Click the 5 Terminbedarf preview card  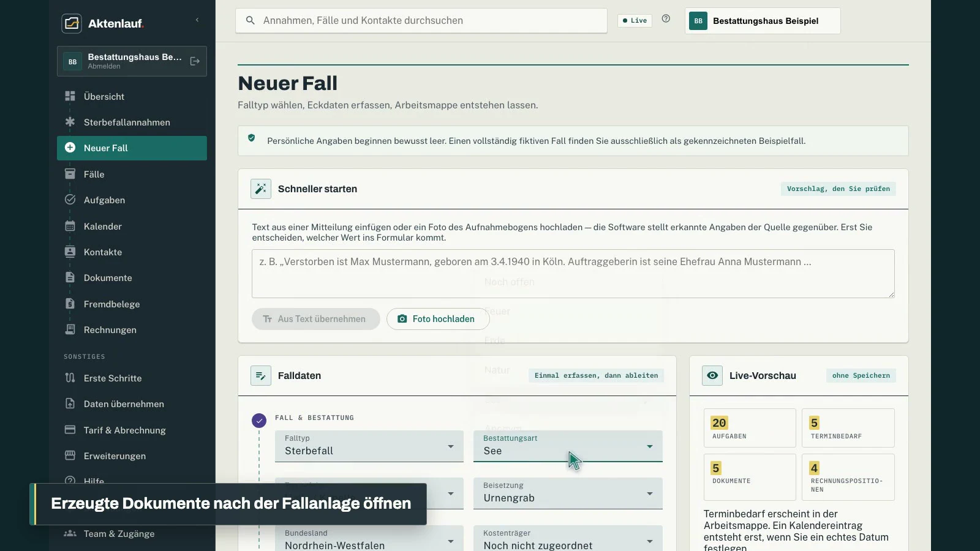coord(848,428)
